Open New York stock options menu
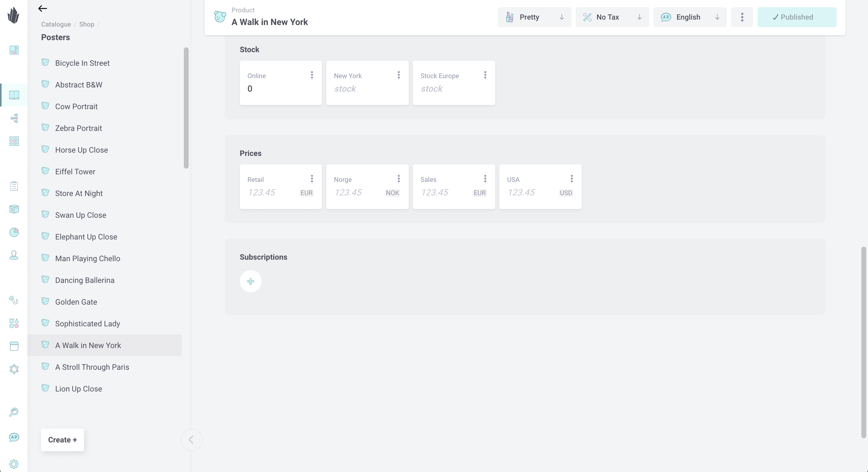The width and height of the screenshot is (868, 472). pos(399,75)
